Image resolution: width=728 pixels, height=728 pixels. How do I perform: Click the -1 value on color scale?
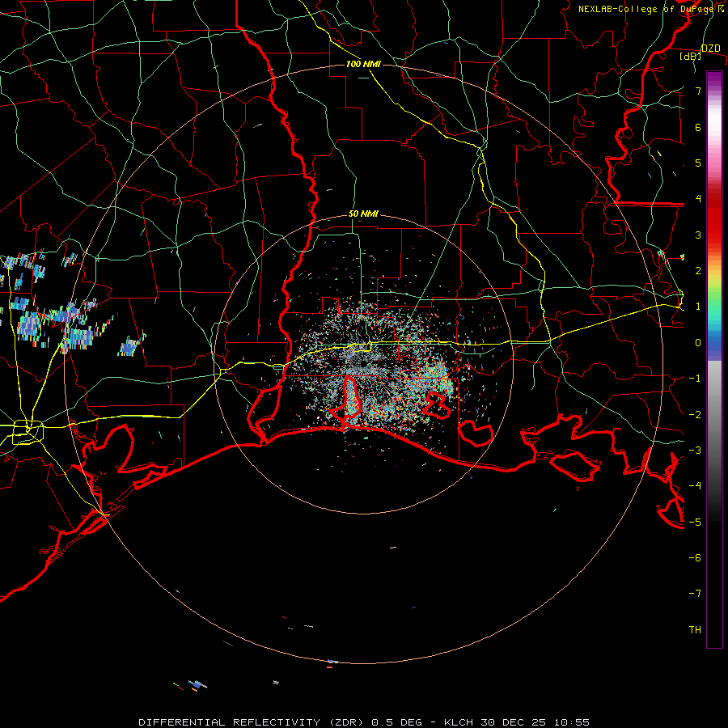pyautogui.click(x=695, y=379)
